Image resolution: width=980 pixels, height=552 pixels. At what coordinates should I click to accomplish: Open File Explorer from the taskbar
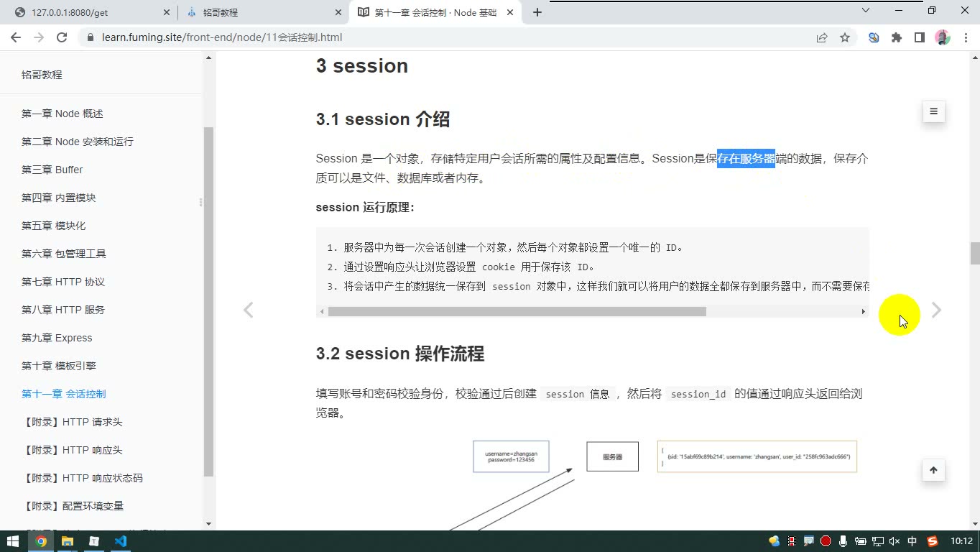pyautogui.click(x=68, y=541)
